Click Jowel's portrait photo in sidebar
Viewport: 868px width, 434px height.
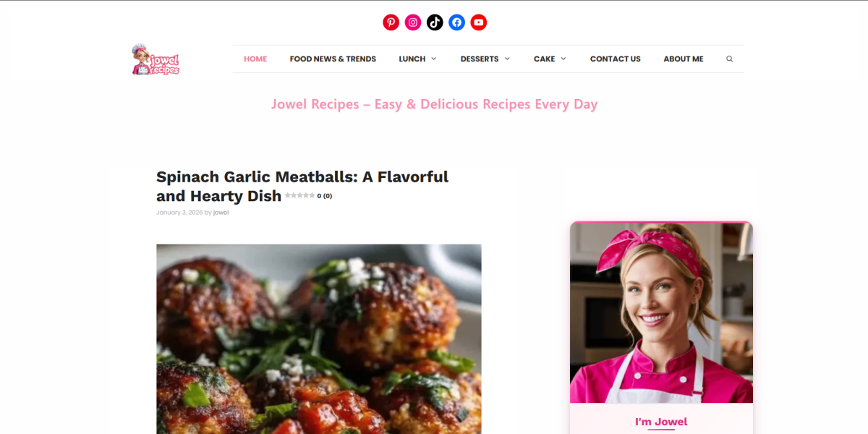click(x=661, y=312)
